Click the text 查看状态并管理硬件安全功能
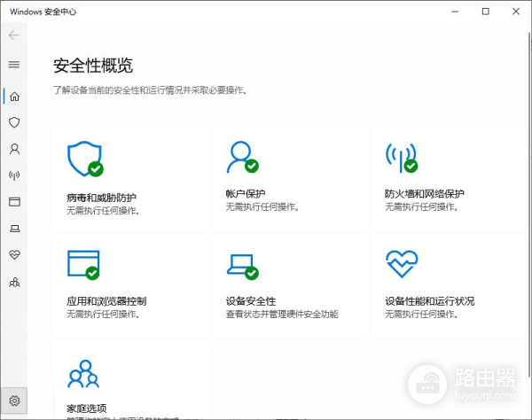This screenshot has width=532, height=420. (282, 315)
